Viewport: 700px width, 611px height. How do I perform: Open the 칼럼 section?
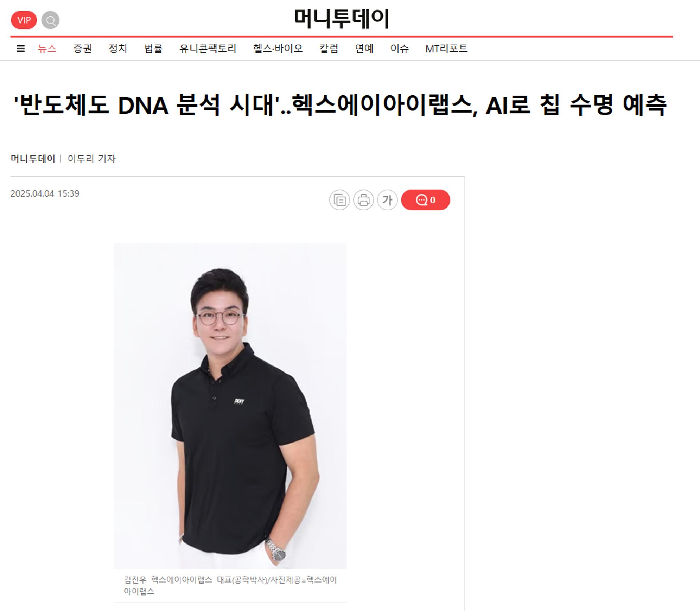coord(329,49)
